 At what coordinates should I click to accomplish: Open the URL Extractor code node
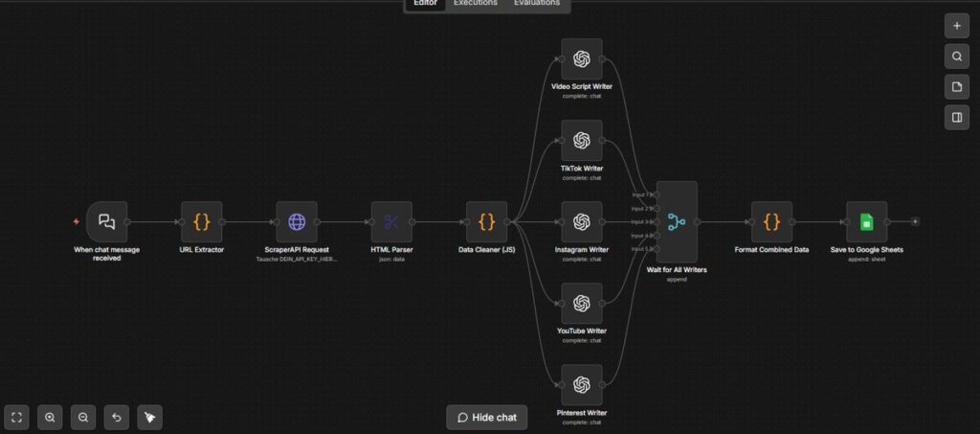[x=201, y=221]
